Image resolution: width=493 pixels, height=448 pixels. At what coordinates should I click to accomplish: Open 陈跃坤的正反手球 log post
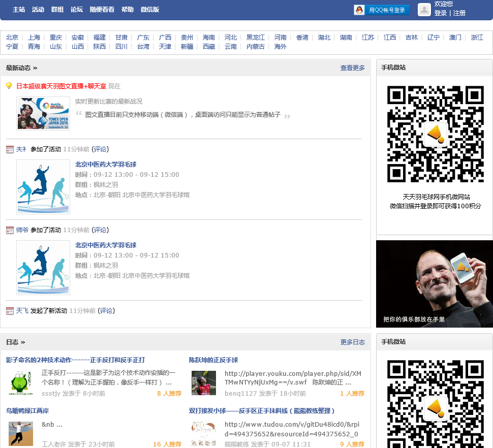[213, 360]
